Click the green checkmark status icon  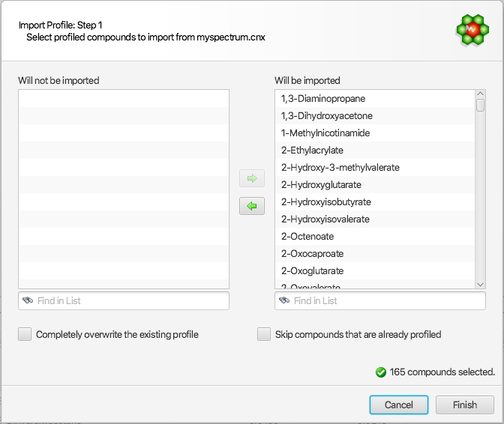coord(381,372)
